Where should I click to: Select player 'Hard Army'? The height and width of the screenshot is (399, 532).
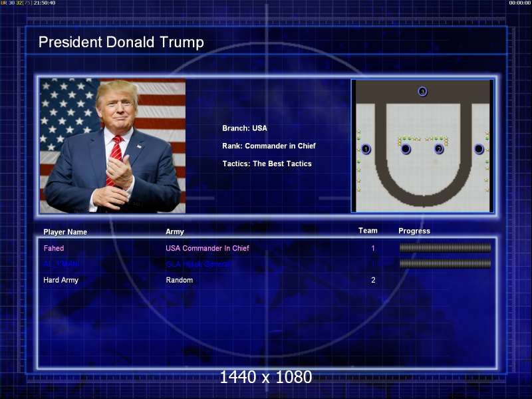(61, 280)
